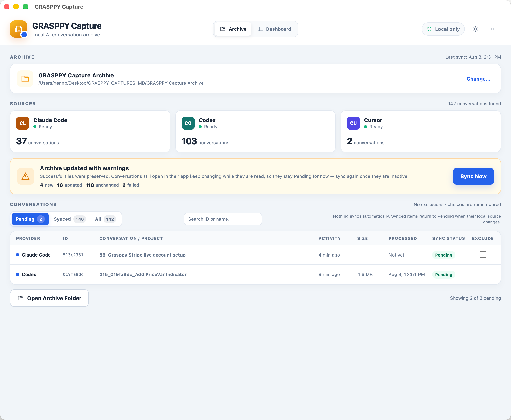
Task: Click conversation 85_Grasppy Stripe live account setup
Action: 142,255
